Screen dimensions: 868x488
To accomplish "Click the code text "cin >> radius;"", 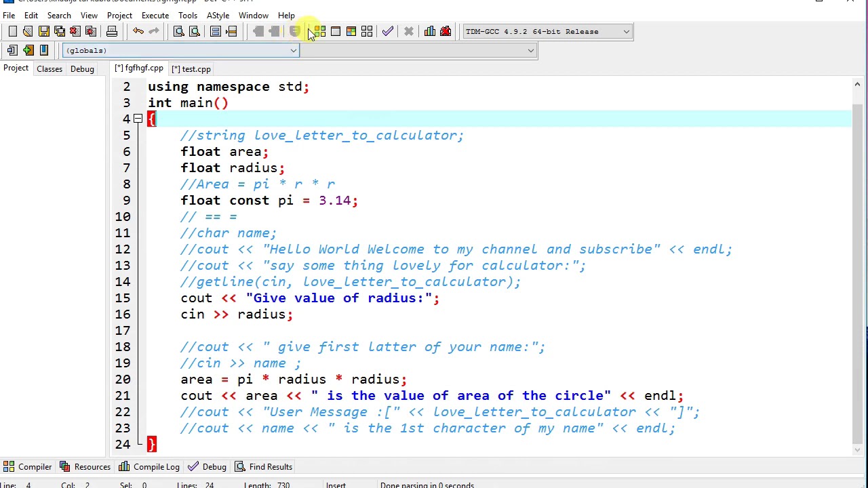I will pyautogui.click(x=237, y=314).
